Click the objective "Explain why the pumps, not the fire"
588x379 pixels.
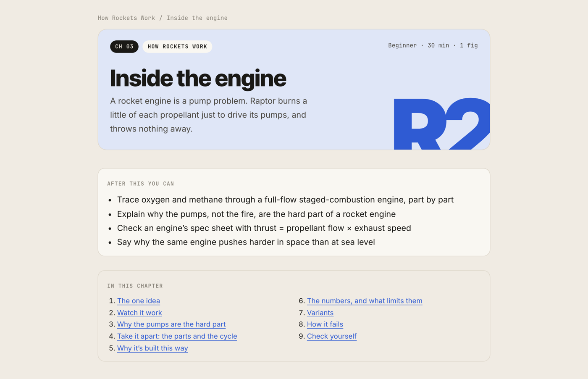coord(256,214)
